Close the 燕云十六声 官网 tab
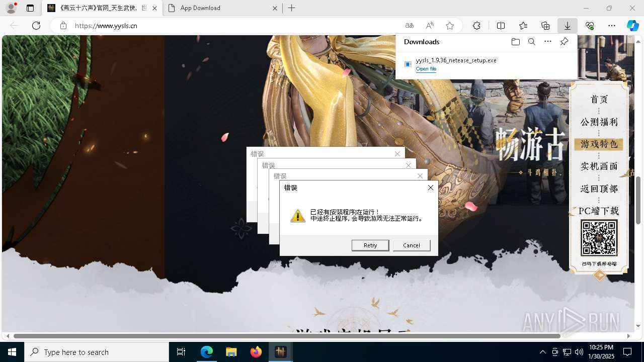The image size is (644, 362). 154,8
